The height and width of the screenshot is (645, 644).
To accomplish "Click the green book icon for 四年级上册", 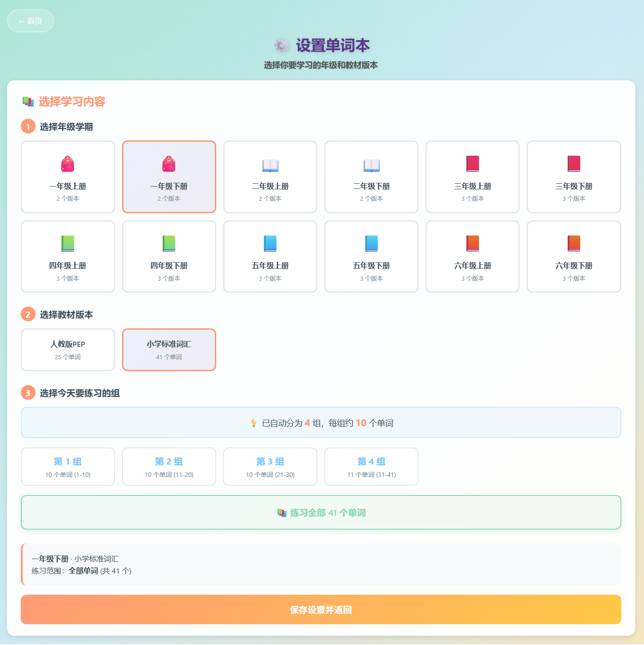I will [x=67, y=243].
